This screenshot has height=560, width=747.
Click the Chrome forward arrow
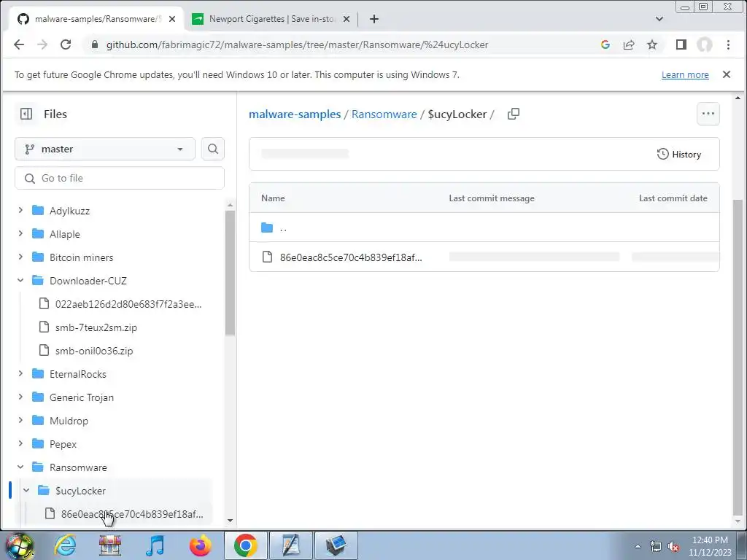42,44
